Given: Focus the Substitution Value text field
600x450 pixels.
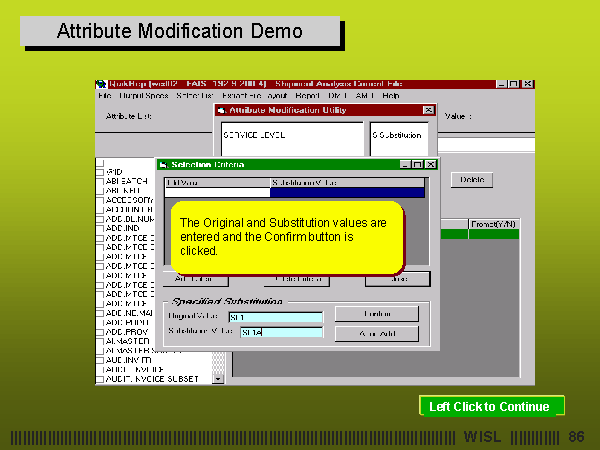Looking at the screenshot, I should tap(281, 332).
